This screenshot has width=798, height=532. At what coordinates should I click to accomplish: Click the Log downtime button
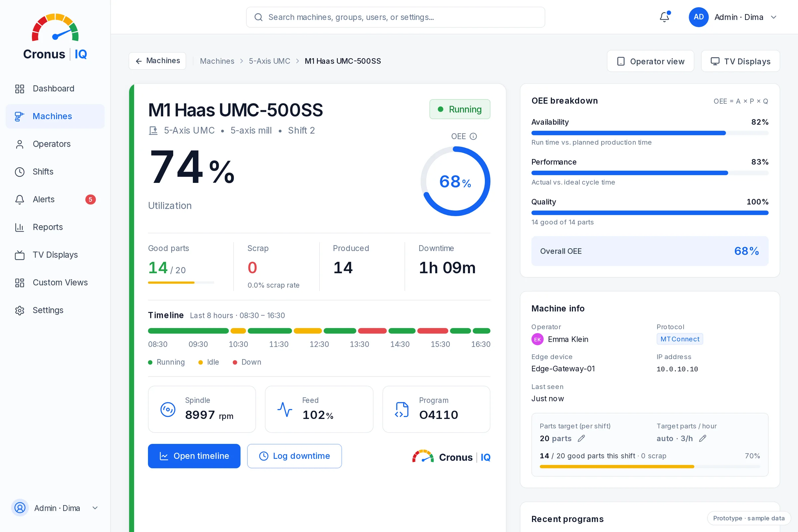point(295,456)
